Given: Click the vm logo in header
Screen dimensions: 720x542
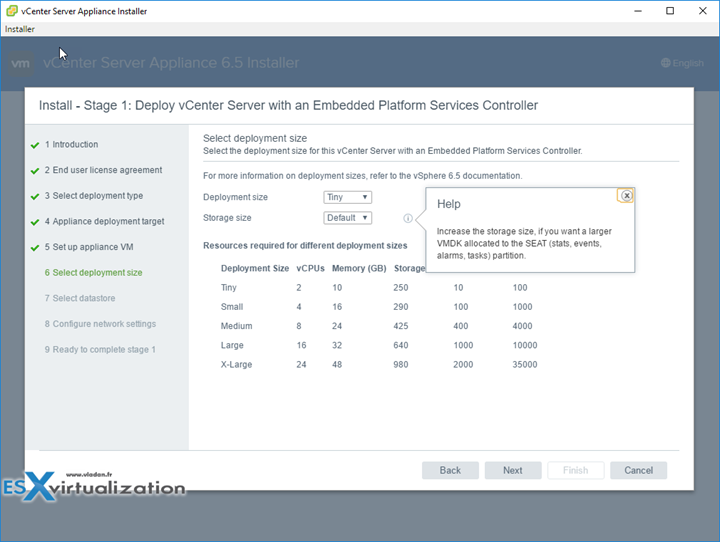Looking at the screenshot, I should [20, 63].
